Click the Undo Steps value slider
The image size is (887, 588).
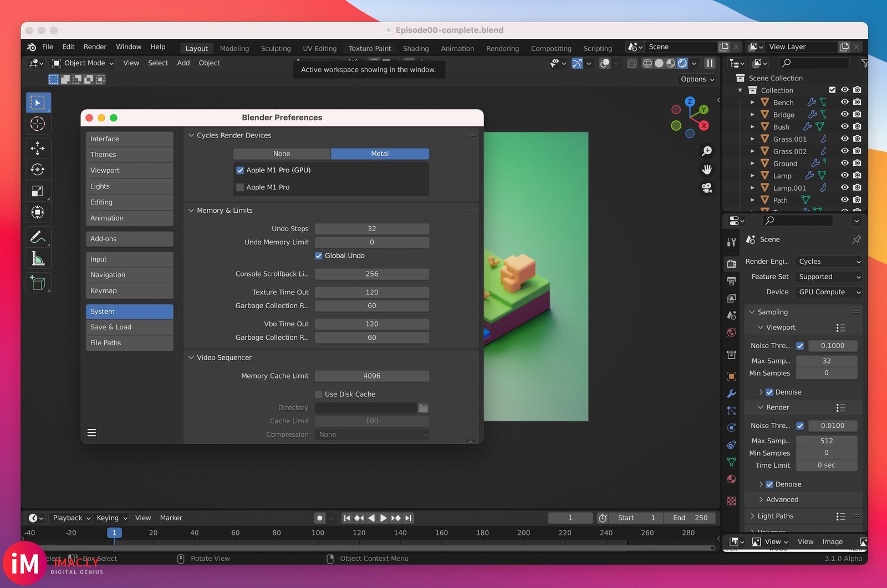[372, 229]
